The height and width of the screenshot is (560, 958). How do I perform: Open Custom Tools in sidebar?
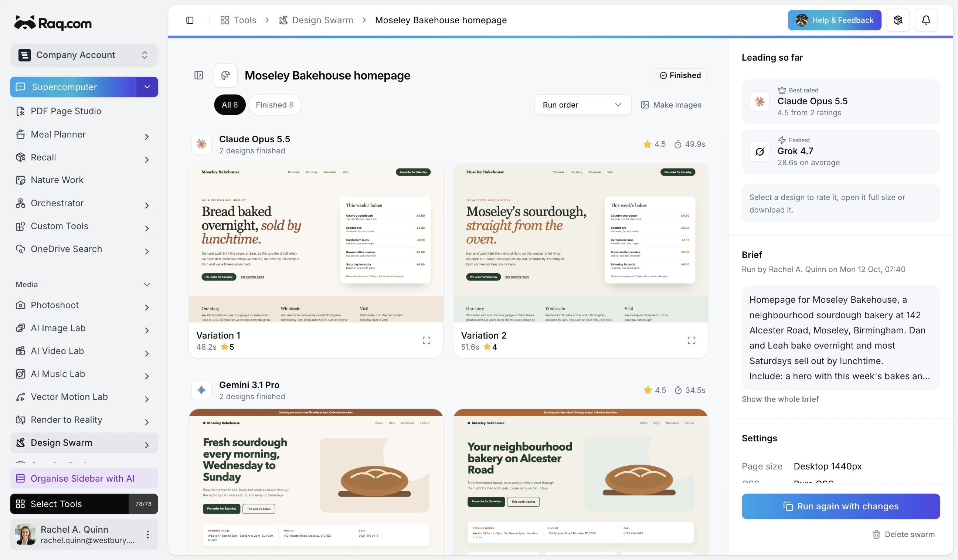click(x=84, y=226)
